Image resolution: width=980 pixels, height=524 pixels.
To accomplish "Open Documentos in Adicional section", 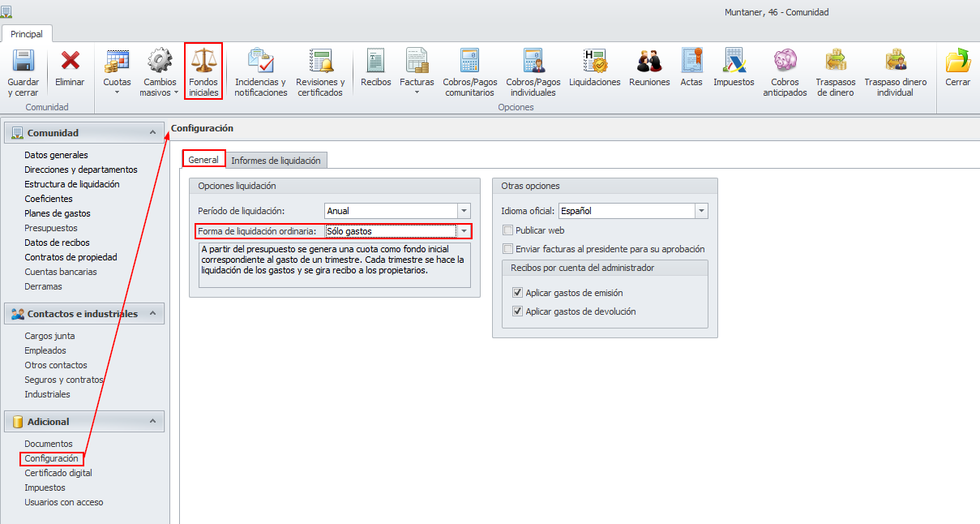I will click(49, 444).
